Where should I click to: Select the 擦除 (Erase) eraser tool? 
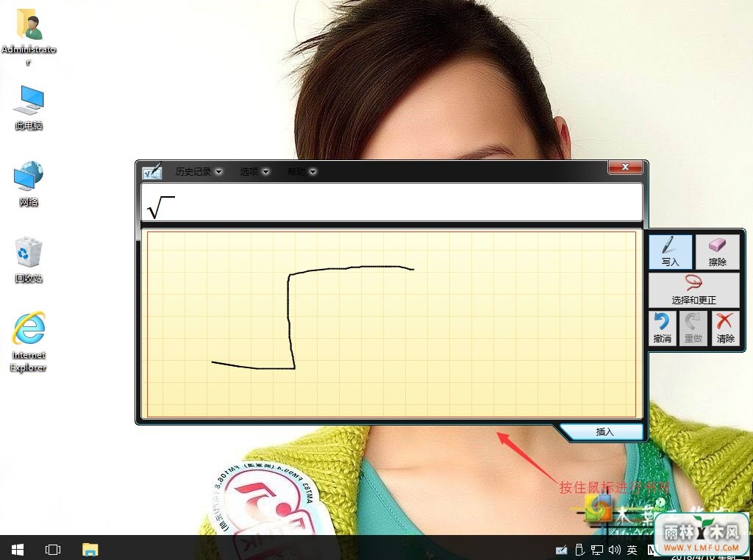[x=717, y=252]
